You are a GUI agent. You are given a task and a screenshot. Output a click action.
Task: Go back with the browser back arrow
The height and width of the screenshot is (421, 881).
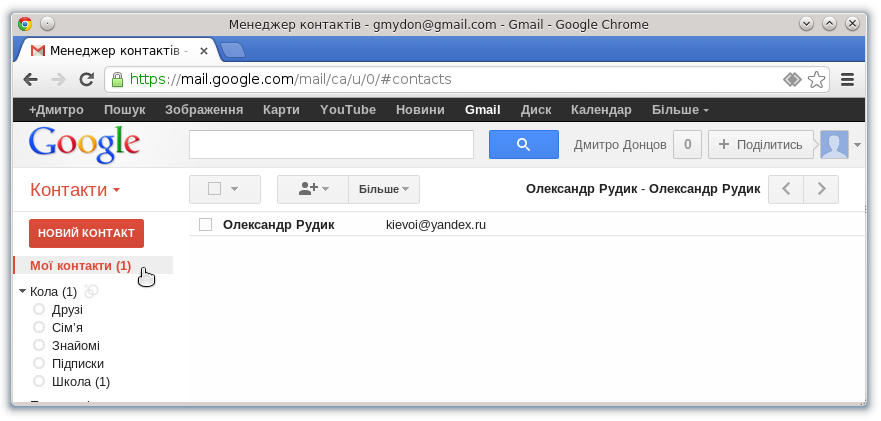[30, 79]
